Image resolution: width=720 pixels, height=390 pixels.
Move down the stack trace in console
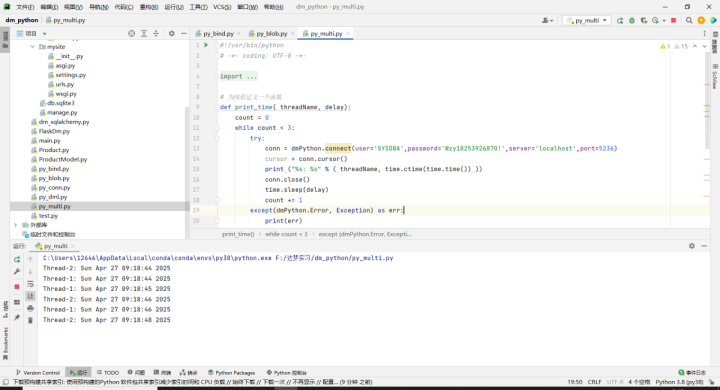pyautogui.click(x=30, y=271)
